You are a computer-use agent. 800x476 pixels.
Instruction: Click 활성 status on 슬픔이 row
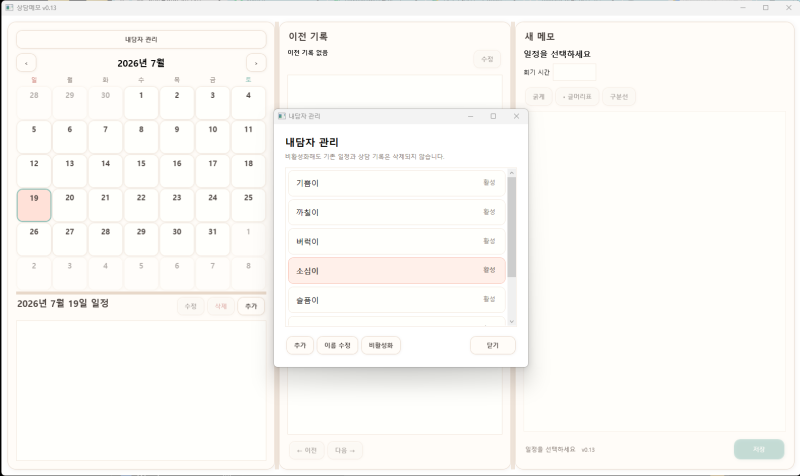[489, 299]
